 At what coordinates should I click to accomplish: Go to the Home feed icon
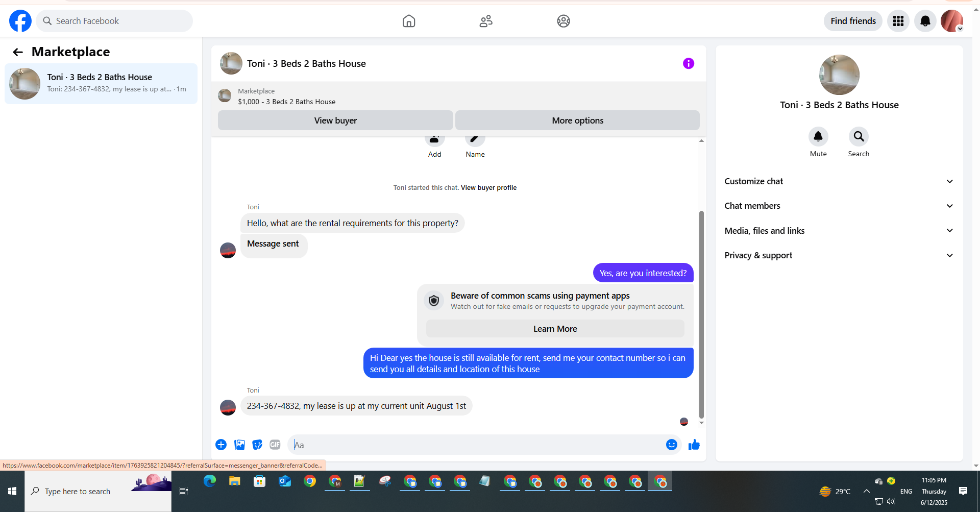pos(409,21)
